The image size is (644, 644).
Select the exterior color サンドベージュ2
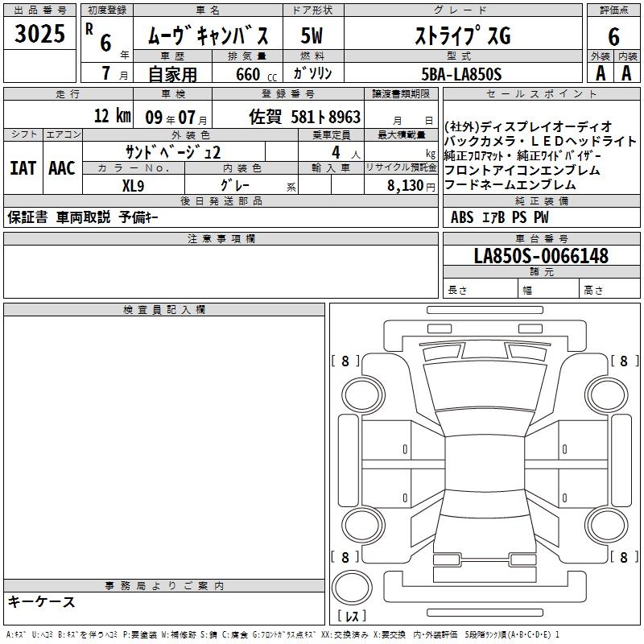tap(173, 152)
